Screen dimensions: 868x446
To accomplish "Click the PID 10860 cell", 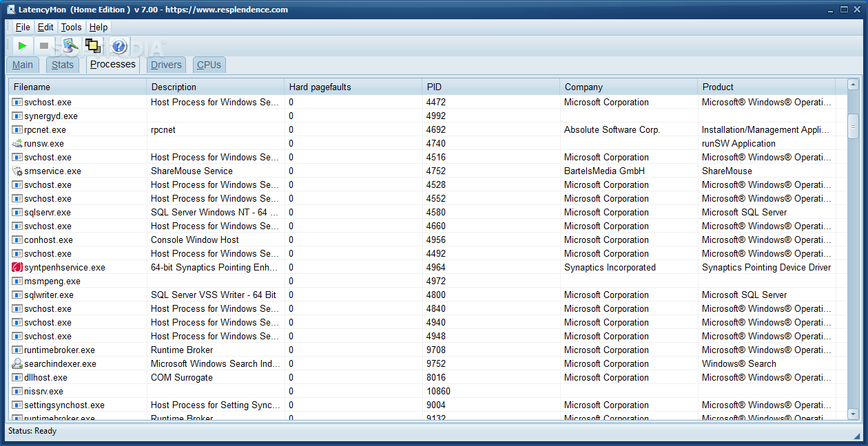I will click(x=439, y=391).
